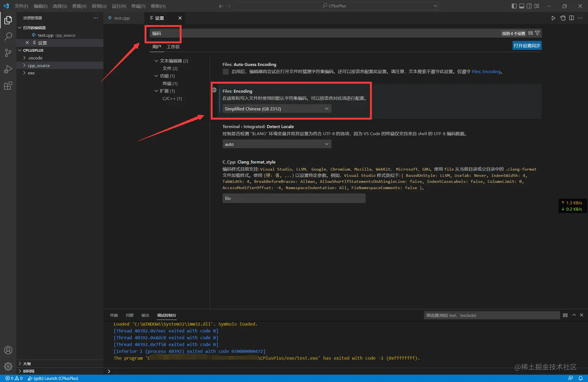Follow the Files: Encoding link

coord(486,72)
